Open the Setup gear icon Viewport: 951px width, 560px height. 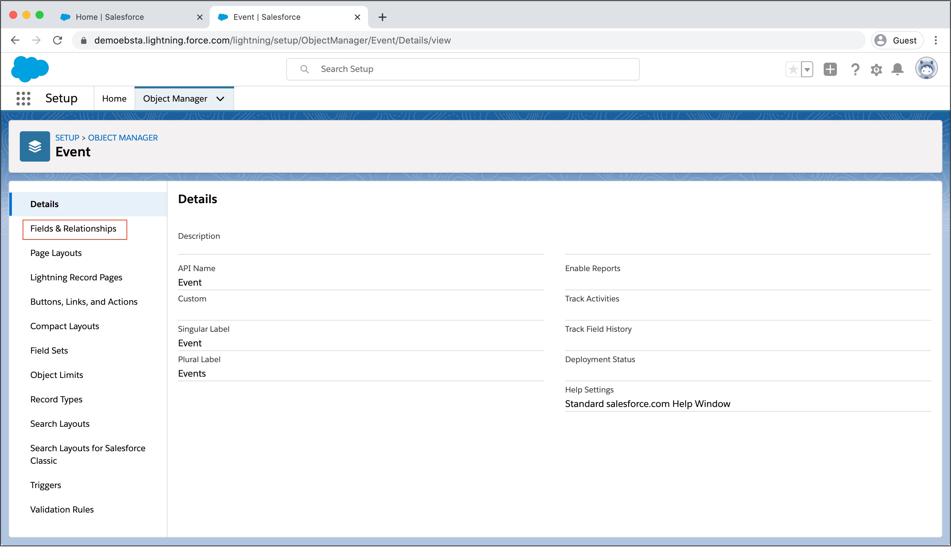tap(876, 70)
